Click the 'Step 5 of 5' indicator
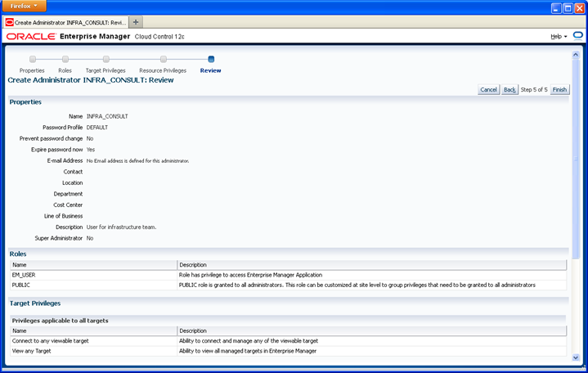 [534, 90]
